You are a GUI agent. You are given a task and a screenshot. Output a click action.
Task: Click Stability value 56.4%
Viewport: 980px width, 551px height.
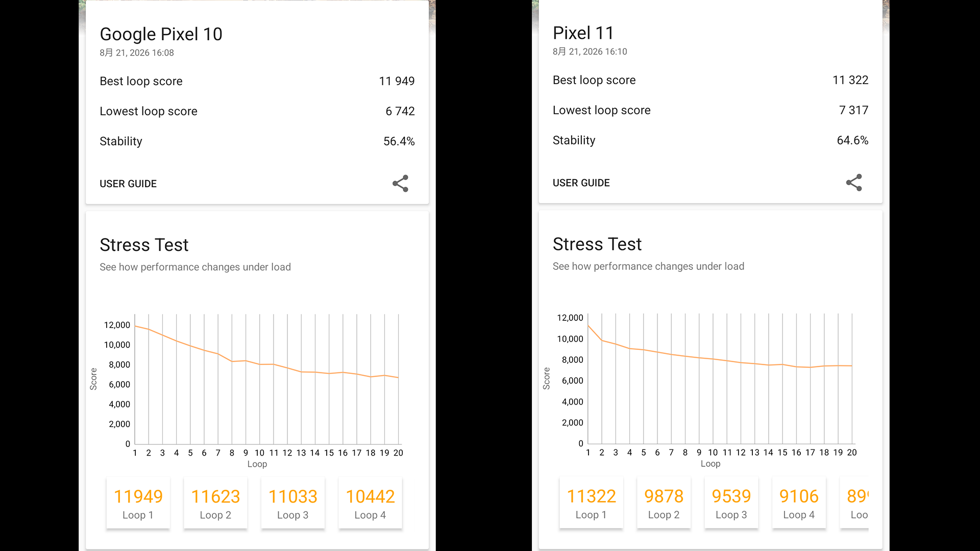[399, 141]
